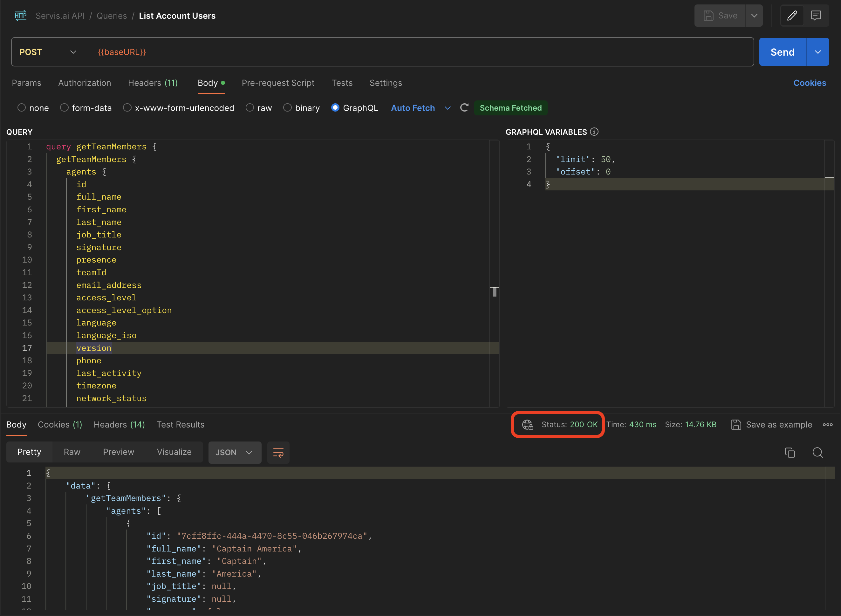This screenshot has height=616, width=841.
Task: Click the Time: 430 ms readout
Action: click(x=631, y=425)
